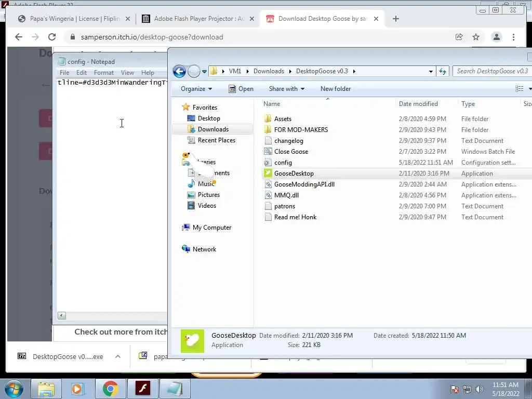Click the Explorer refresh address button

(443, 71)
